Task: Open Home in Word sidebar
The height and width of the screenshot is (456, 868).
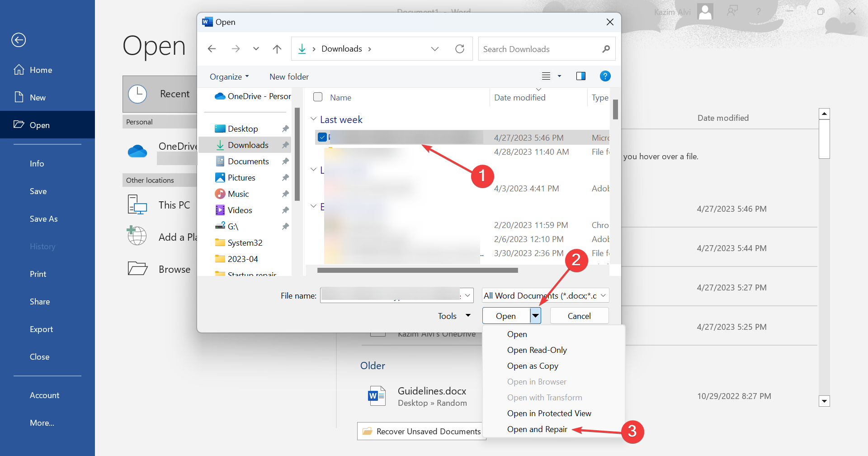Action: (41, 70)
